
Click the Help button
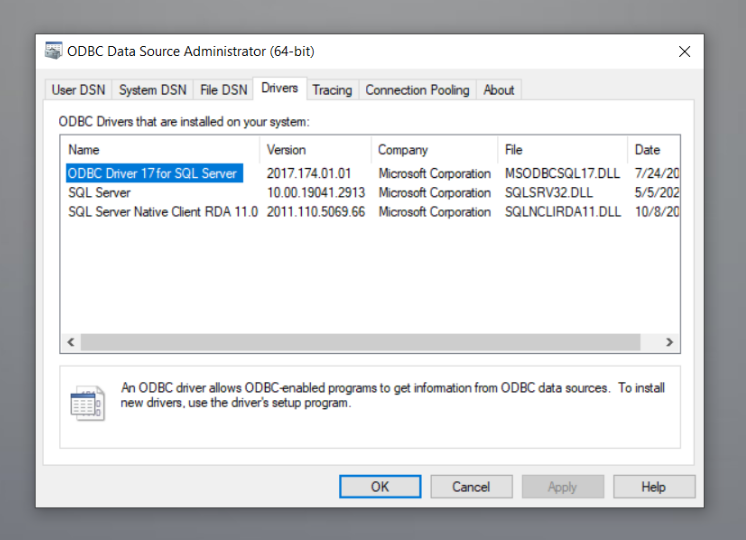(653, 487)
